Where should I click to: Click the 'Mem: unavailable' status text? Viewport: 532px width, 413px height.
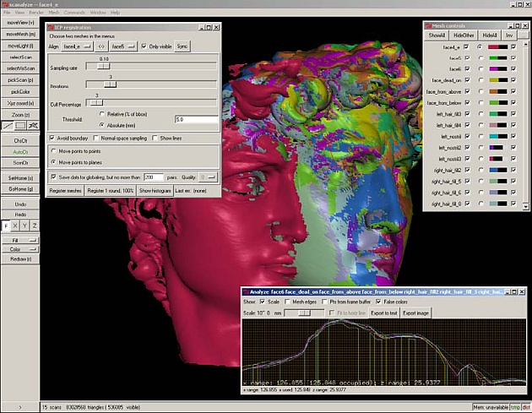pos(491,407)
